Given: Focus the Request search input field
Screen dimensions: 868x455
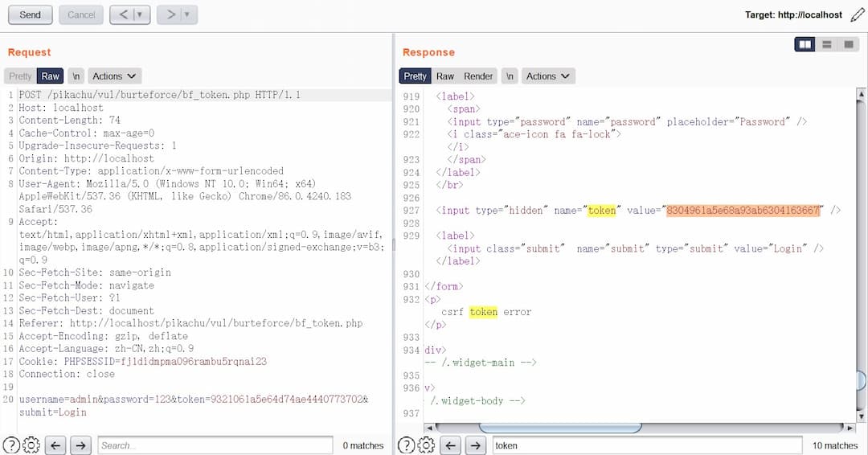Looking at the screenshot, I should click(x=215, y=445).
